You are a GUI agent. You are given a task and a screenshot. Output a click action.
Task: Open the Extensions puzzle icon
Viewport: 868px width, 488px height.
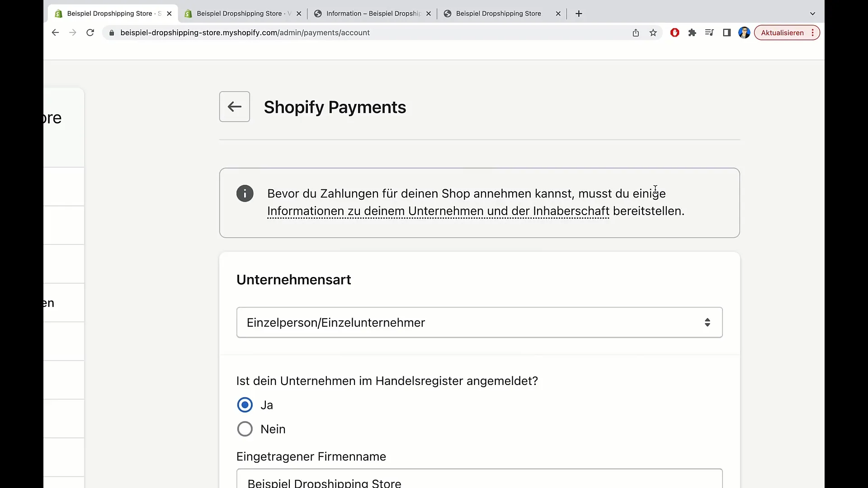click(692, 33)
